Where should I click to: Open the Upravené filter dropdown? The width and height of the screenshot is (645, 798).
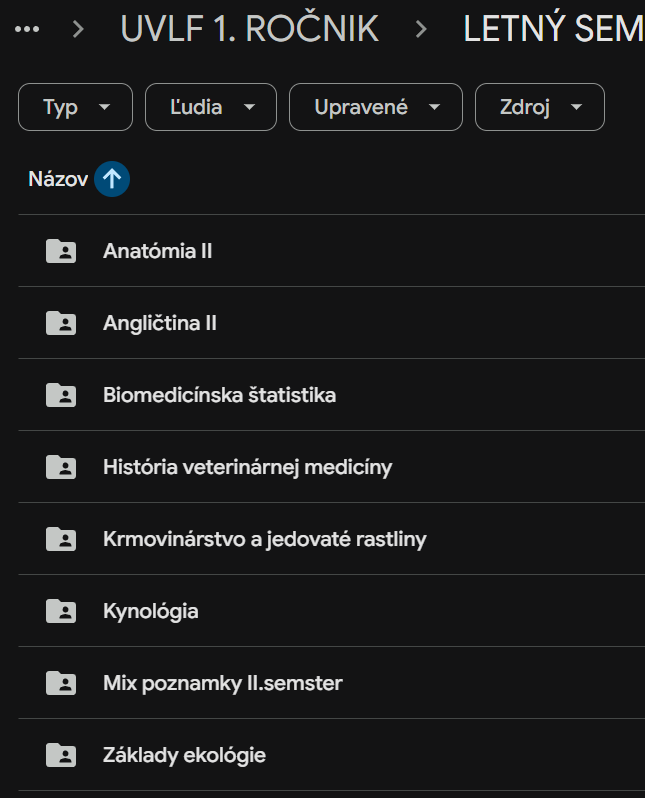(375, 107)
